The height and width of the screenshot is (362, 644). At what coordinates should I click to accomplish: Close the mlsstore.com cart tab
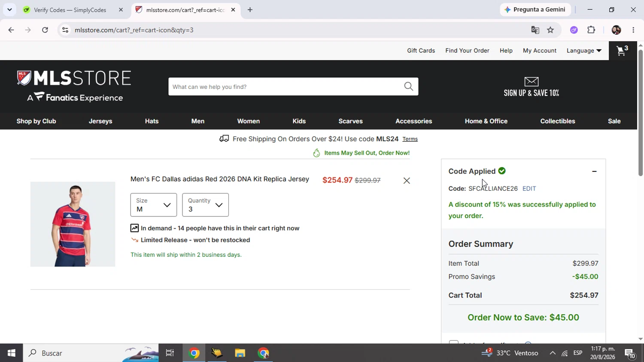233,10
